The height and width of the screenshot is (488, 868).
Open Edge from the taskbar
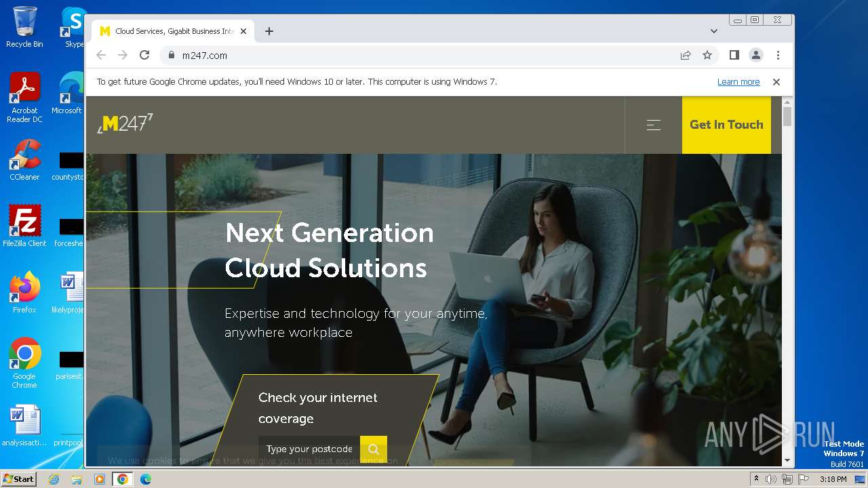pos(146,479)
